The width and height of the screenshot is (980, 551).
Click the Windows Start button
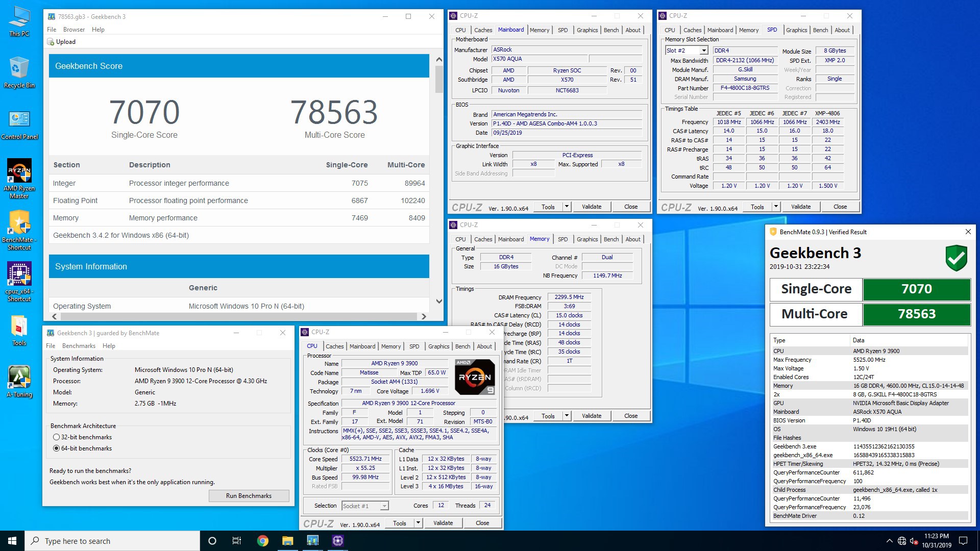coord(12,541)
